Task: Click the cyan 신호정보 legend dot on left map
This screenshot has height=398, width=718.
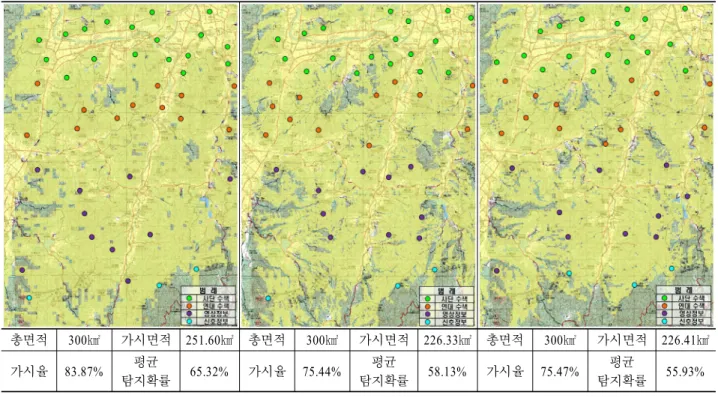Action: click(x=189, y=321)
